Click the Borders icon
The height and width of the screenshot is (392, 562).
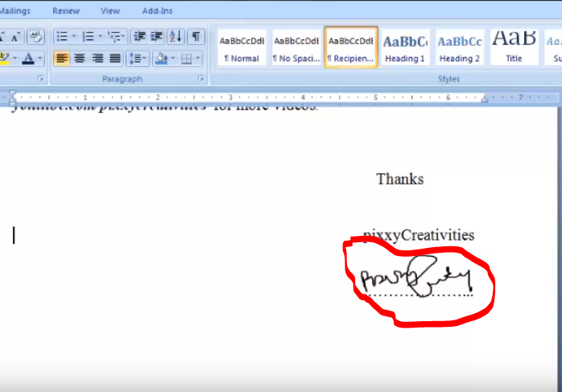coord(186,59)
